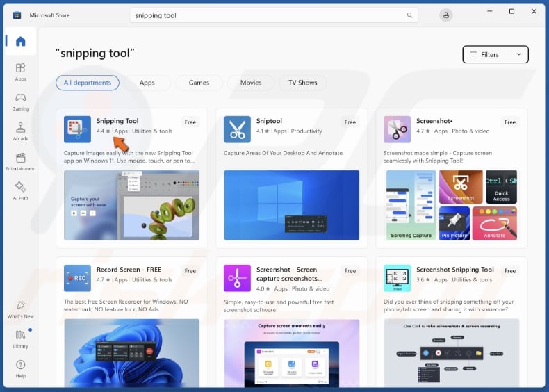Click the 4.4 star rating of Snipping Tool
Screen dimensions: 549x392
click(104, 131)
